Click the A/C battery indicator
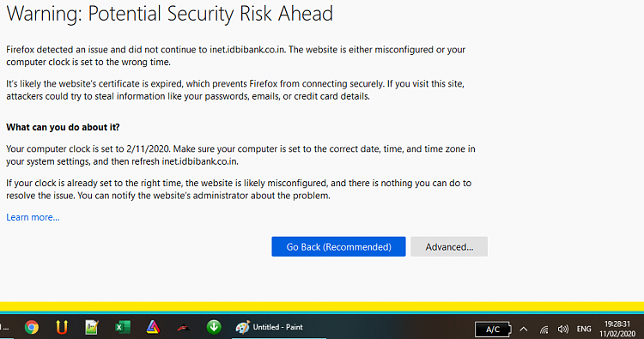 coord(493,330)
